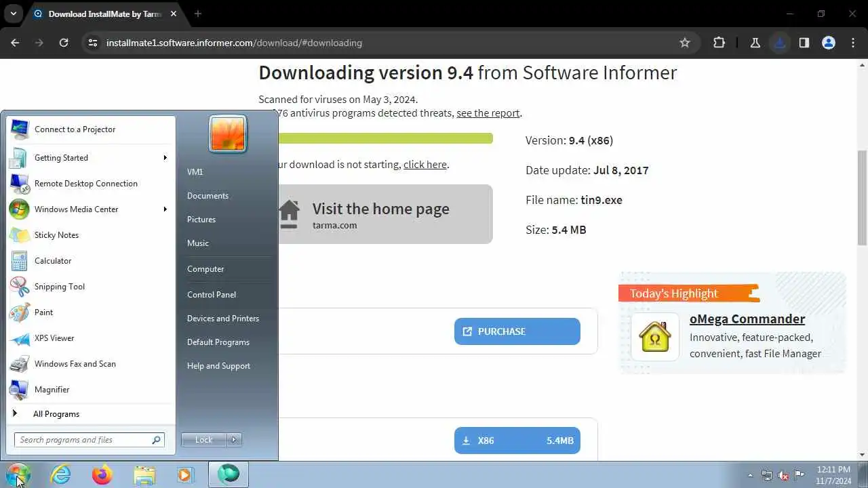Open the 'see the report' link
This screenshot has height=488, width=868.
[x=488, y=113]
